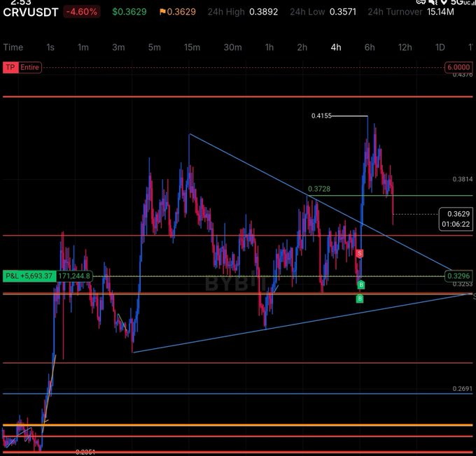Image resolution: width=476 pixels, height=456 pixels.
Task: Select the 12h timeframe
Action: click(405, 48)
